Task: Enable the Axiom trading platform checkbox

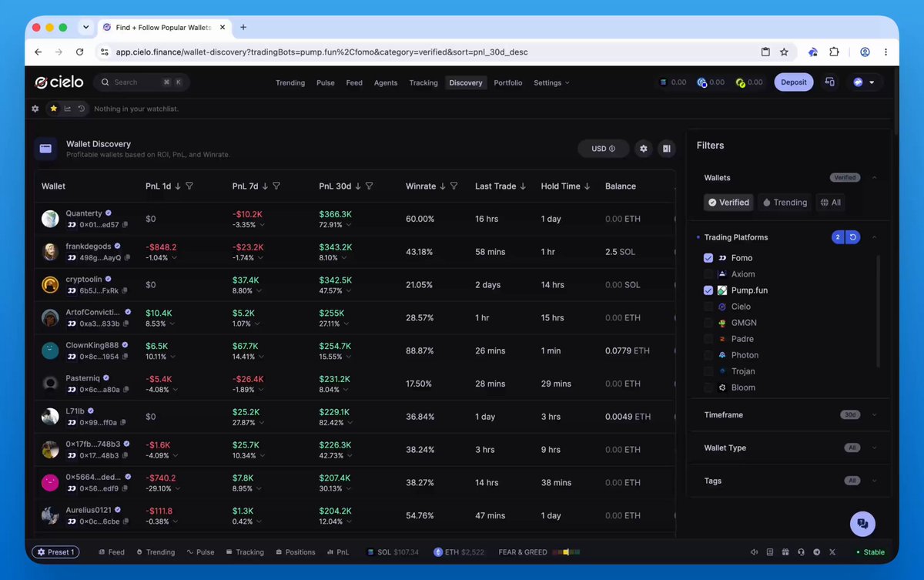Action: [708, 274]
